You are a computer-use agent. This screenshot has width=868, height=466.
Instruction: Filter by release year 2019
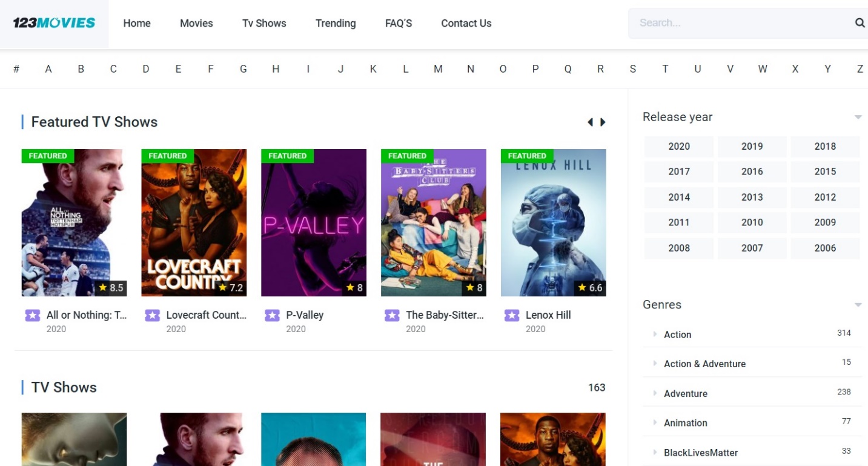coord(752,146)
